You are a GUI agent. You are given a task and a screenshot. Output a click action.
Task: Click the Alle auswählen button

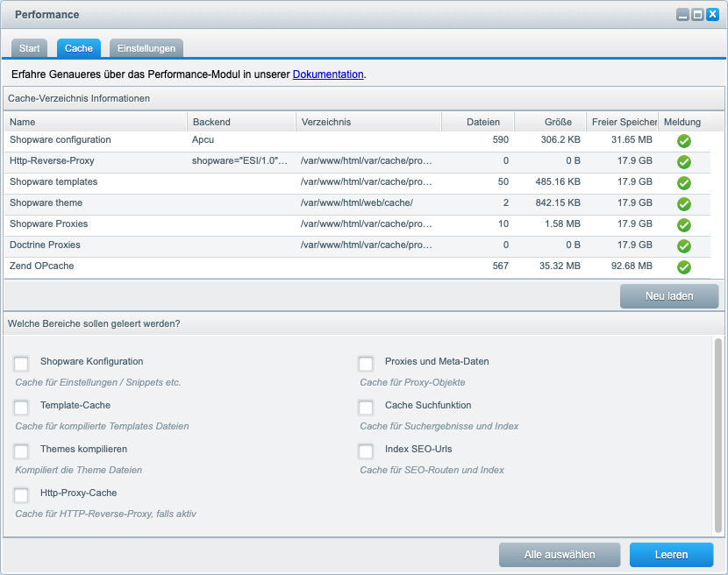coord(560,555)
